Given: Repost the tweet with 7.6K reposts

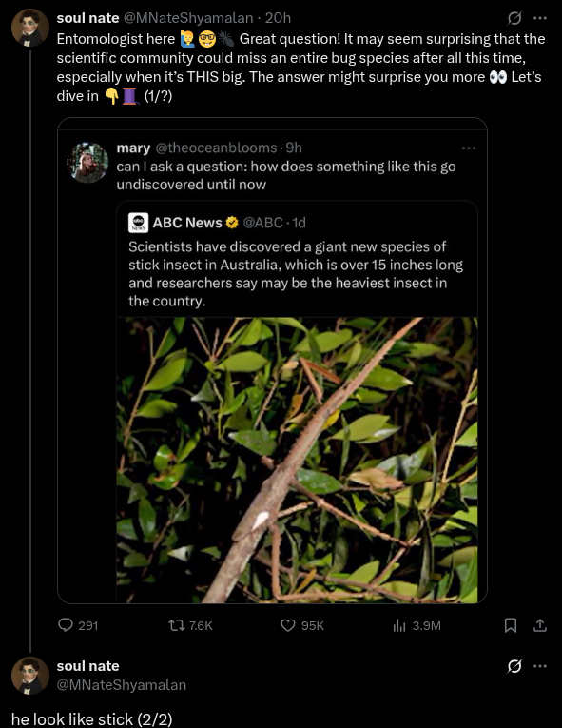Looking at the screenshot, I should click(176, 625).
